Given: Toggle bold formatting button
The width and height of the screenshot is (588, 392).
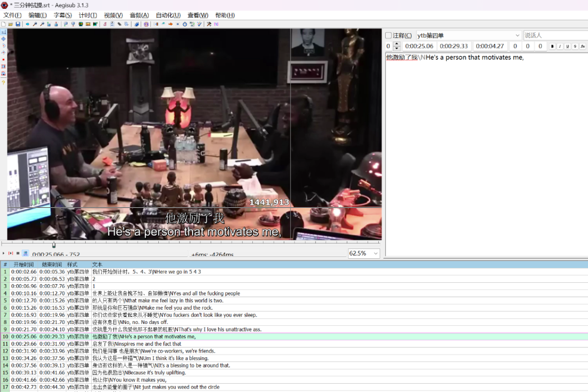Looking at the screenshot, I should tap(553, 47).
